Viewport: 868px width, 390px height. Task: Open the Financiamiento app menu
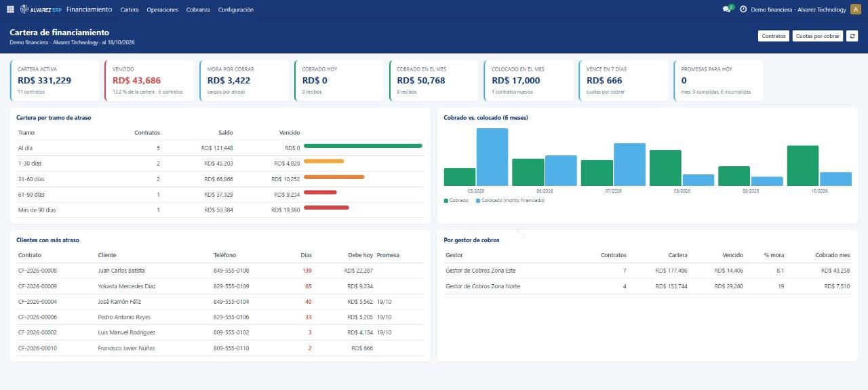click(x=90, y=9)
